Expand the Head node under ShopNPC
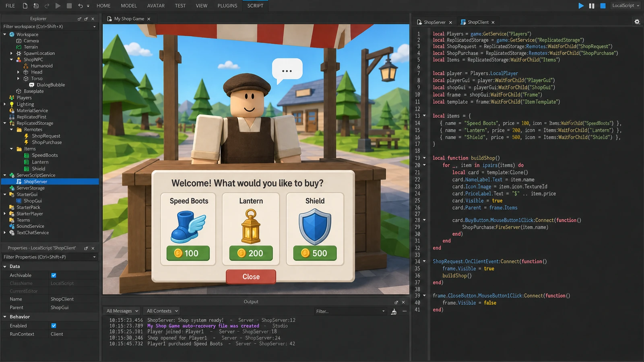Viewport: 644px width, 362px height. point(19,72)
